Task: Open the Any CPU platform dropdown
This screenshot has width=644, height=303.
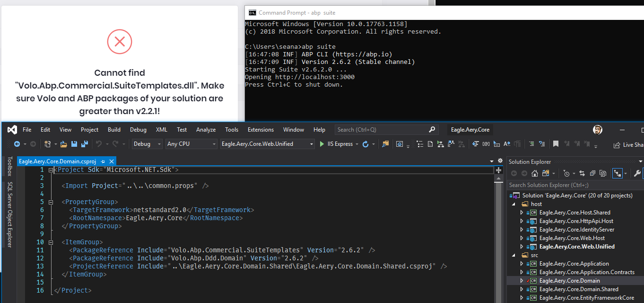Action: [x=191, y=144]
